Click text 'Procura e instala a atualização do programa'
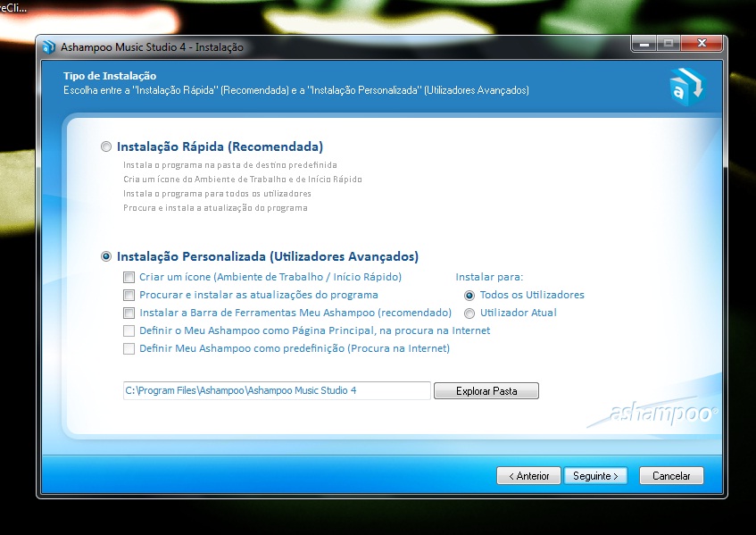 [x=215, y=208]
